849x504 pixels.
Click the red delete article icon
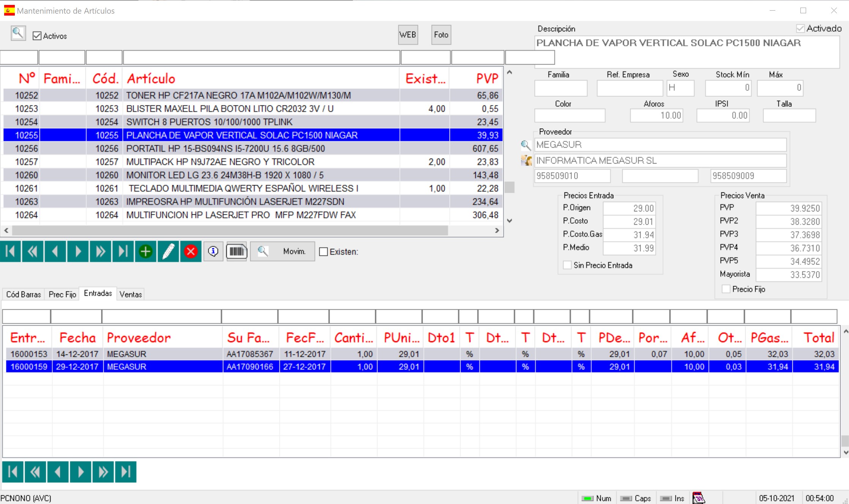(x=191, y=251)
